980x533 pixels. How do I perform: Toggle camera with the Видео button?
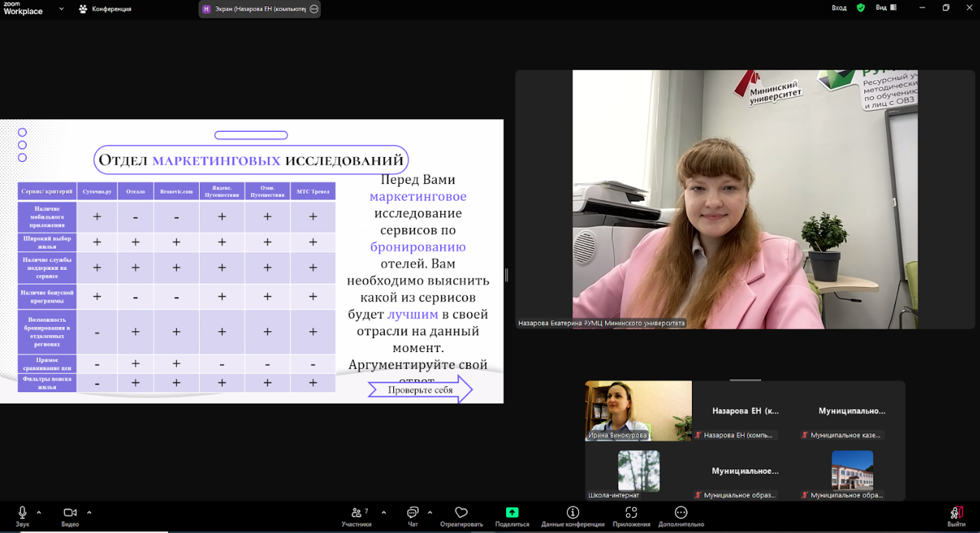pos(69,516)
